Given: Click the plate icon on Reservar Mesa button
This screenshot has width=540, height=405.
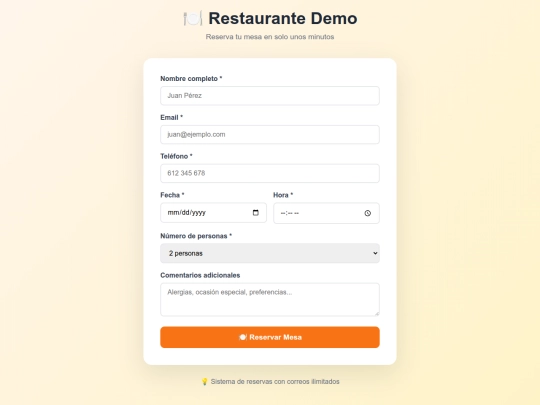Looking at the screenshot, I should click(243, 337).
